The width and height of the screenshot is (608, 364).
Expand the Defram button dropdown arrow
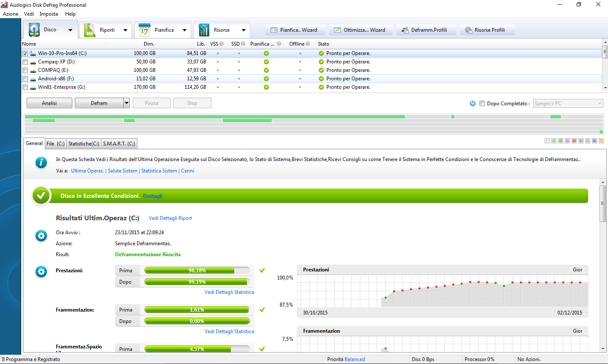pos(126,103)
